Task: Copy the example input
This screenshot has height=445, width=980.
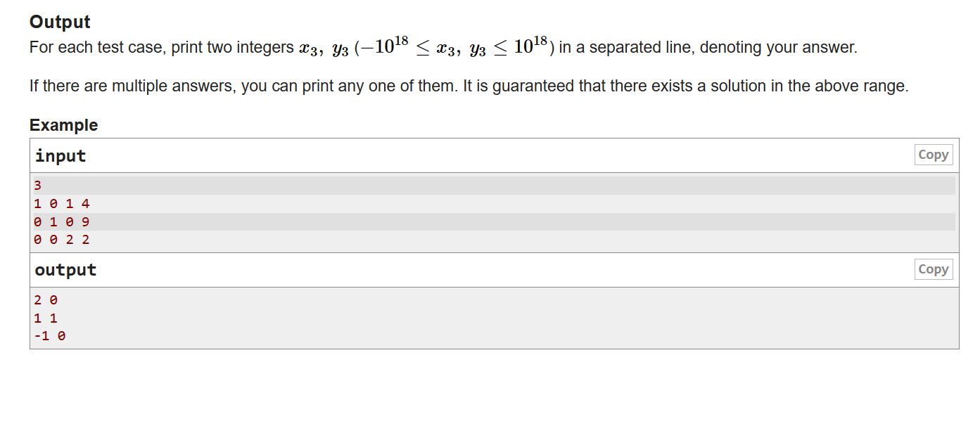Action: point(933,155)
